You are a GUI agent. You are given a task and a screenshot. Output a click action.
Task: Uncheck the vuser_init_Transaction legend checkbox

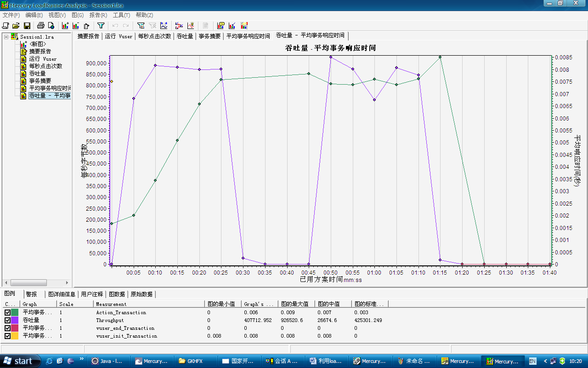pos(7,336)
